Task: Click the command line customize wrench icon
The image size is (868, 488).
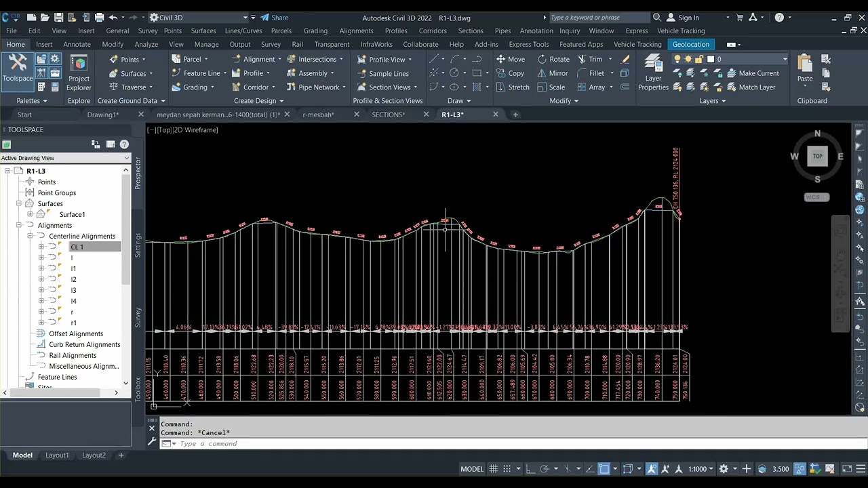Action: (152, 442)
